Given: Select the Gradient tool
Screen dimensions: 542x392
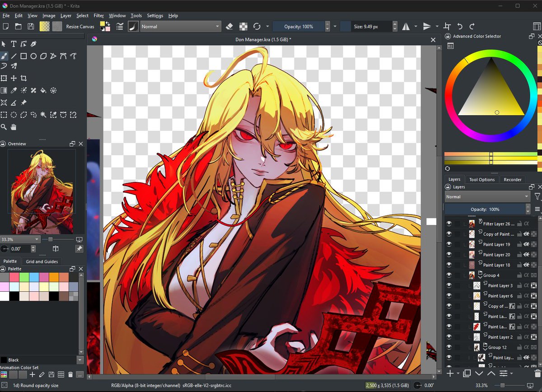Looking at the screenshot, I should (4, 90).
